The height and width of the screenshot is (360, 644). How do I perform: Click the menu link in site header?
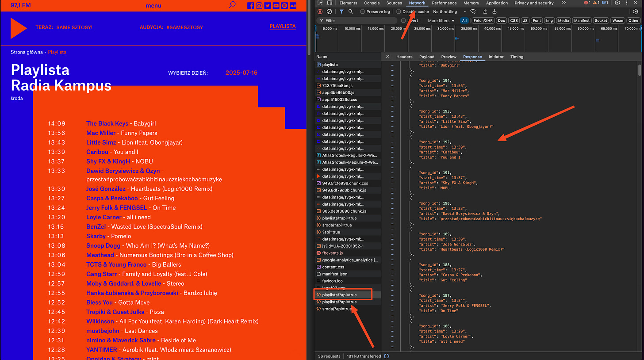153,6
